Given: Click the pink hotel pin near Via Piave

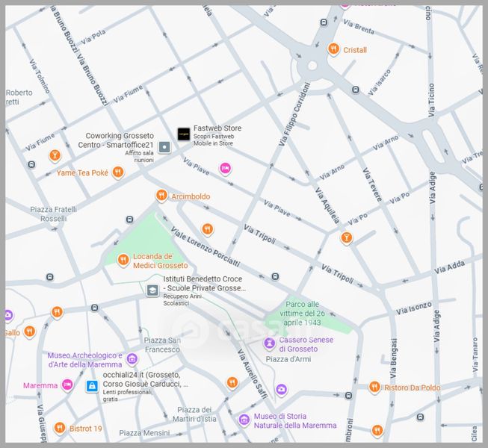Looking at the screenshot, I should pos(225,169).
